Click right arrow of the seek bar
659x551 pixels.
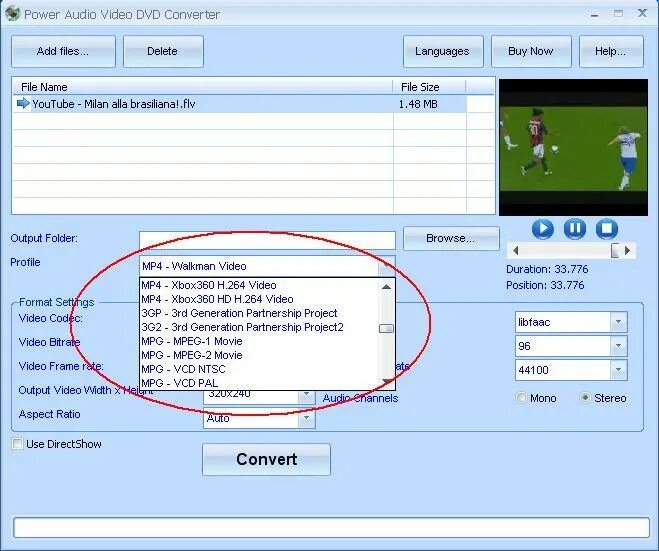pos(627,251)
